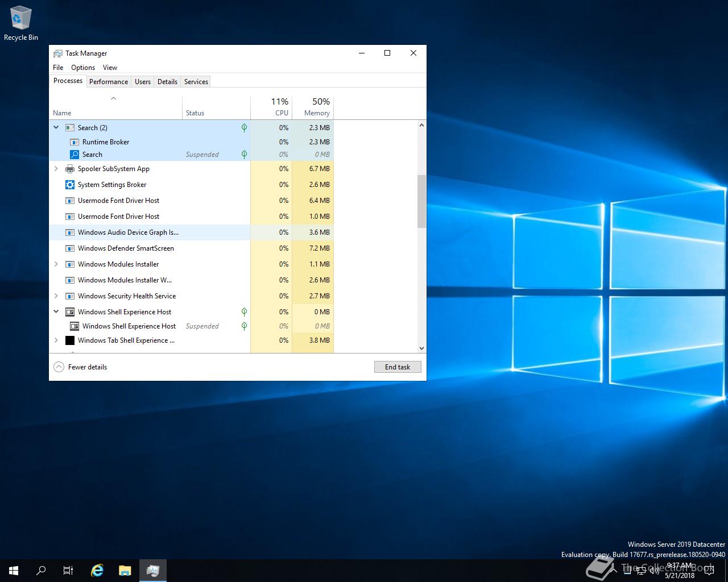This screenshot has width=728, height=582.
Task: Switch to the Services tab
Action: click(196, 82)
